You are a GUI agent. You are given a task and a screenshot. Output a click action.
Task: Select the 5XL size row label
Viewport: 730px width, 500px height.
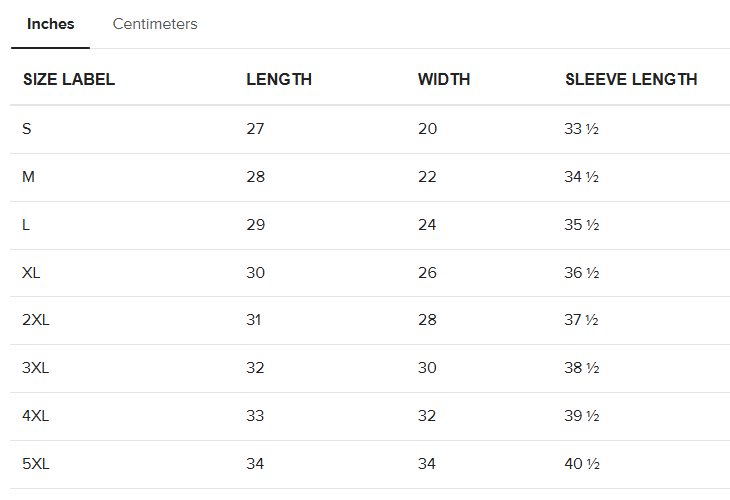pyautogui.click(x=35, y=464)
